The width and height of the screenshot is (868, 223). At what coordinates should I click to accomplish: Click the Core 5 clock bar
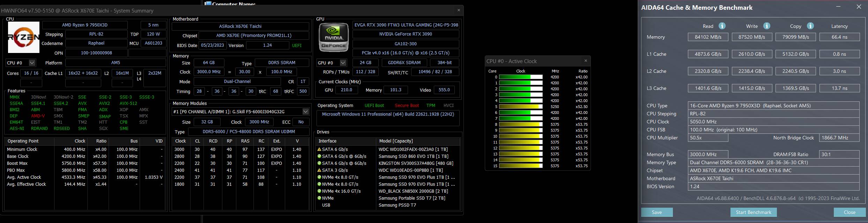coord(520,107)
